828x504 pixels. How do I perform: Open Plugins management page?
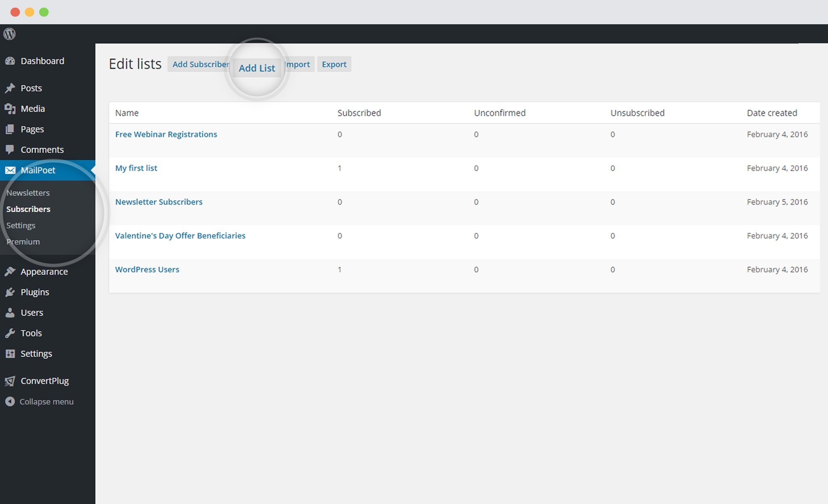[34, 291]
